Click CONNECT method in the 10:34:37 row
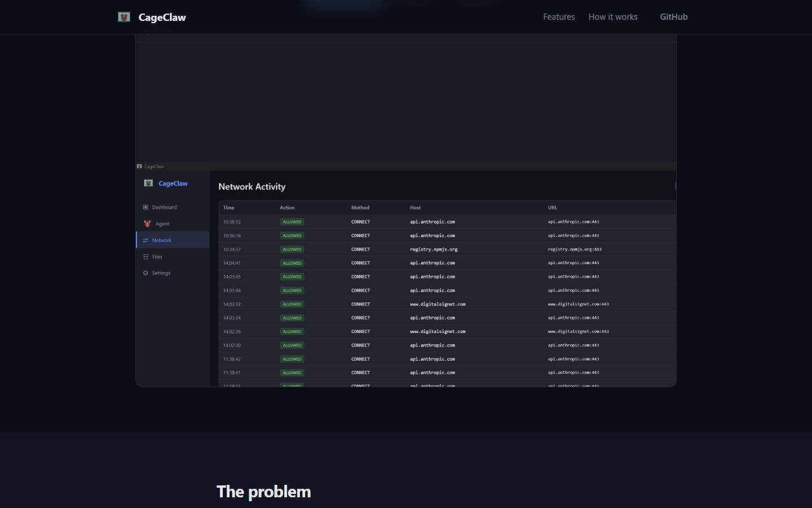Screen dimensions: 812x508 (x=360, y=249)
